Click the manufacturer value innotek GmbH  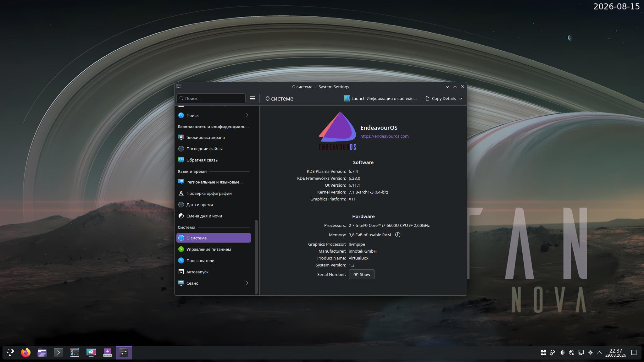click(x=363, y=251)
